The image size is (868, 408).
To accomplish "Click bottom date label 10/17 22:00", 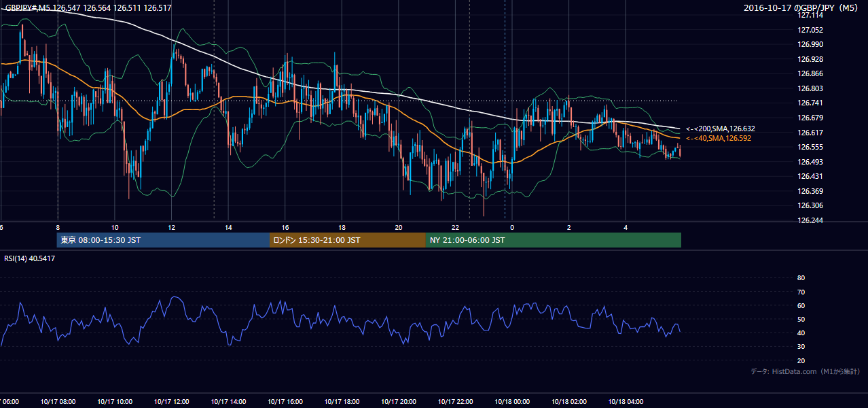I will tap(456, 401).
